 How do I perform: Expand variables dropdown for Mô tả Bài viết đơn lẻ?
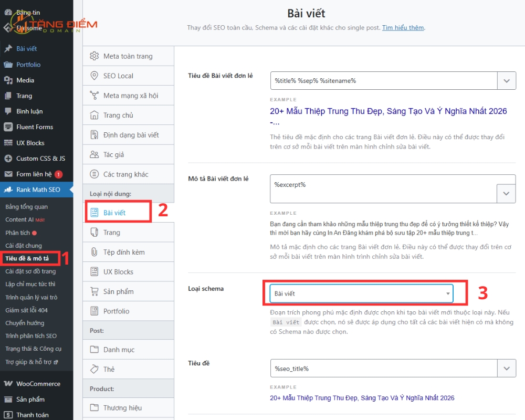click(506, 193)
